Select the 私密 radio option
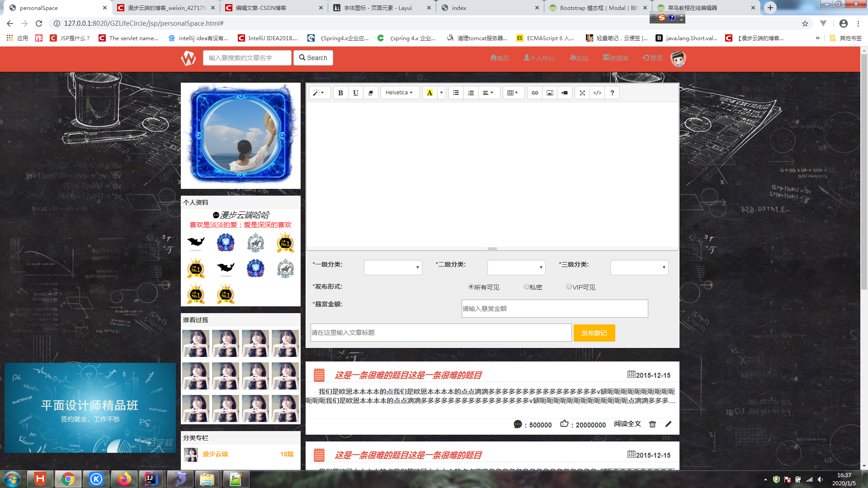This screenshot has height=488, width=868. click(526, 287)
